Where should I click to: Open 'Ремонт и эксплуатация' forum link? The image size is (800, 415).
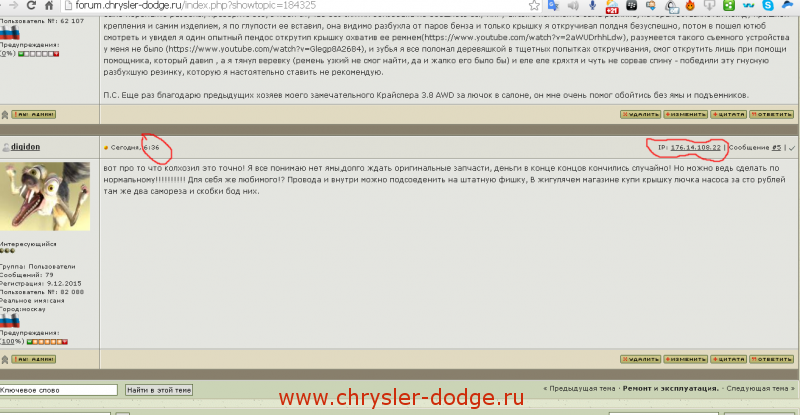pyautogui.click(x=670, y=388)
